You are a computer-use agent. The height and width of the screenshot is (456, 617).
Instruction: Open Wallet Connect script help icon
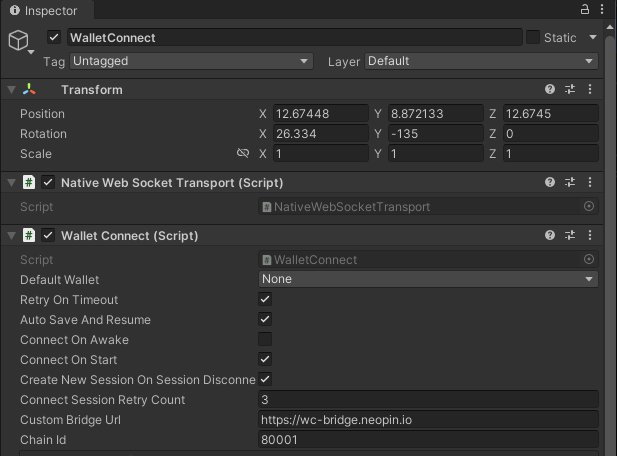[550, 236]
